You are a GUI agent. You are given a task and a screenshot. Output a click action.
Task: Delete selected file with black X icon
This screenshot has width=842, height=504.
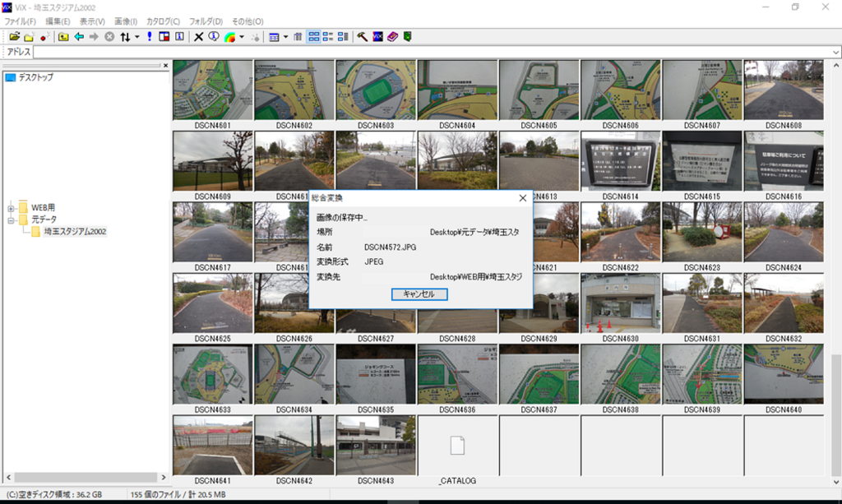click(x=198, y=36)
